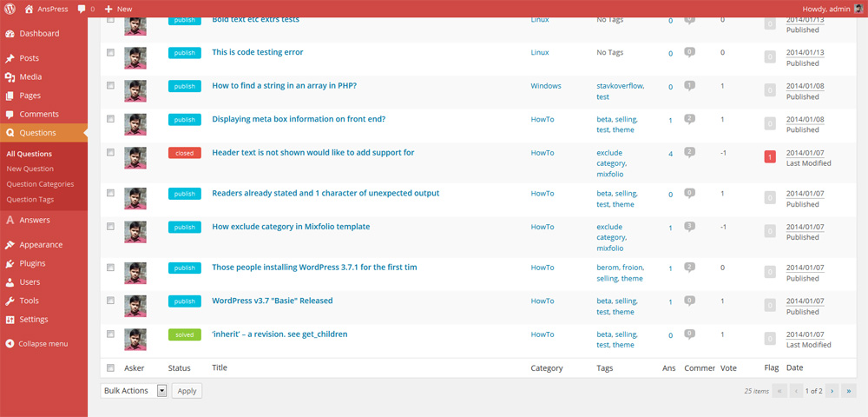Open the Media section icon
The height and width of the screenshot is (417, 868).
(10, 77)
